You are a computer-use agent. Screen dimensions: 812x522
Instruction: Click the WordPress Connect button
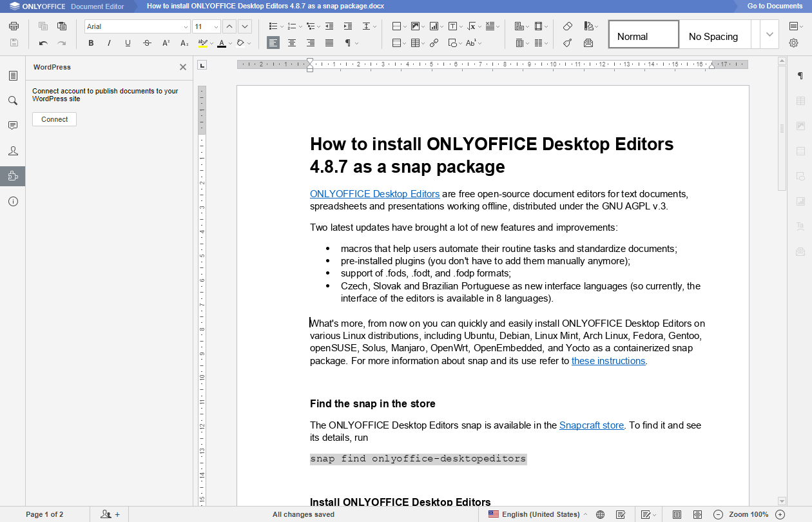pyautogui.click(x=54, y=119)
